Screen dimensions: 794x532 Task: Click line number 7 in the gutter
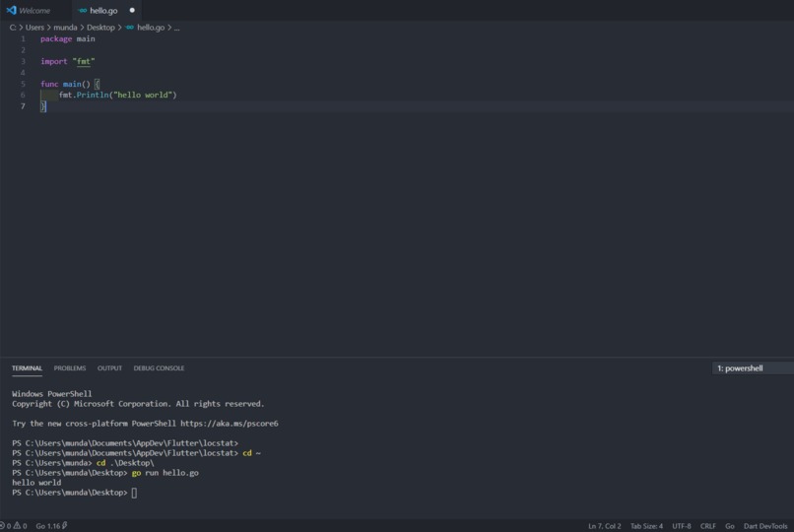(x=23, y=105)
